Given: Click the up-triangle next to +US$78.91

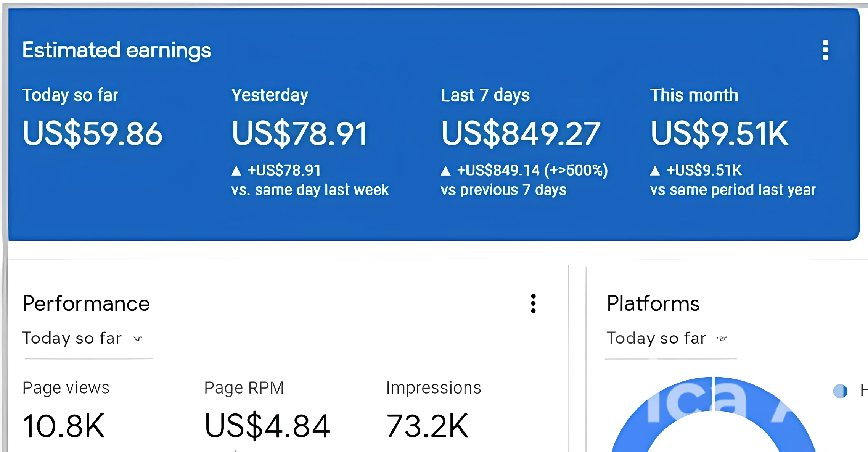Looking at the screenshot, I should click(x=236, y=171).
